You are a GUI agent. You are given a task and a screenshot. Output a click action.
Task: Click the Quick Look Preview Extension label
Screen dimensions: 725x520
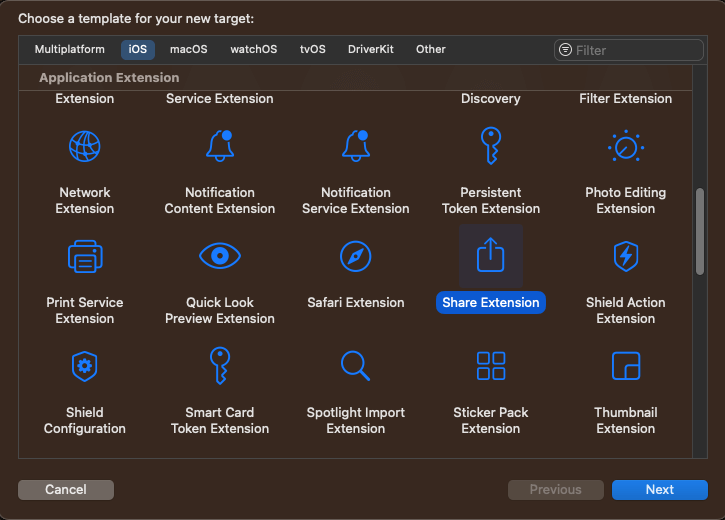[220, 311]
